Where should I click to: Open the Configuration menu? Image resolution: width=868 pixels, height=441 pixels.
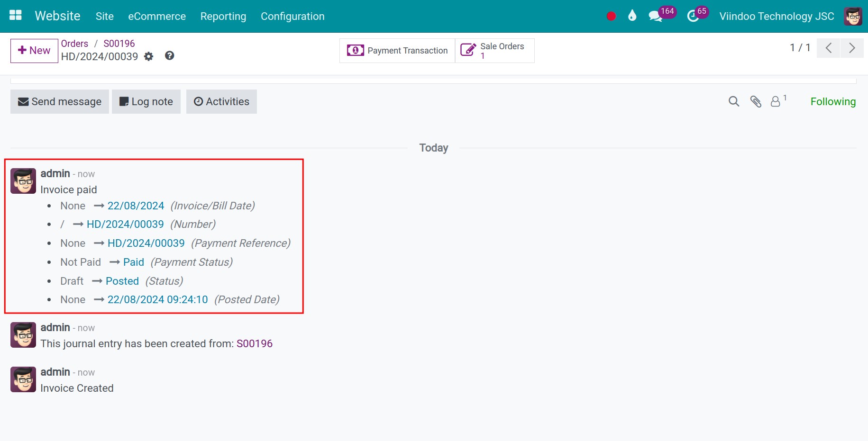[x=292, y=16]
